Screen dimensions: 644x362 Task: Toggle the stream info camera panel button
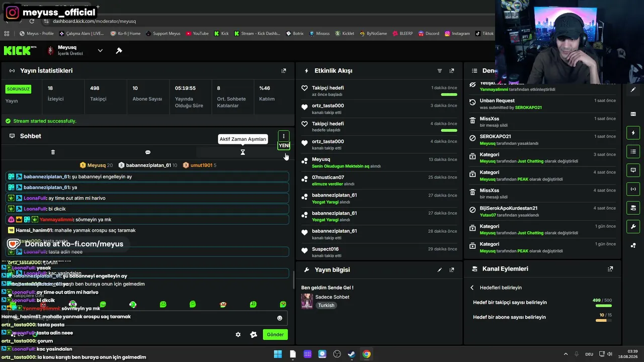tap(633, 208)
